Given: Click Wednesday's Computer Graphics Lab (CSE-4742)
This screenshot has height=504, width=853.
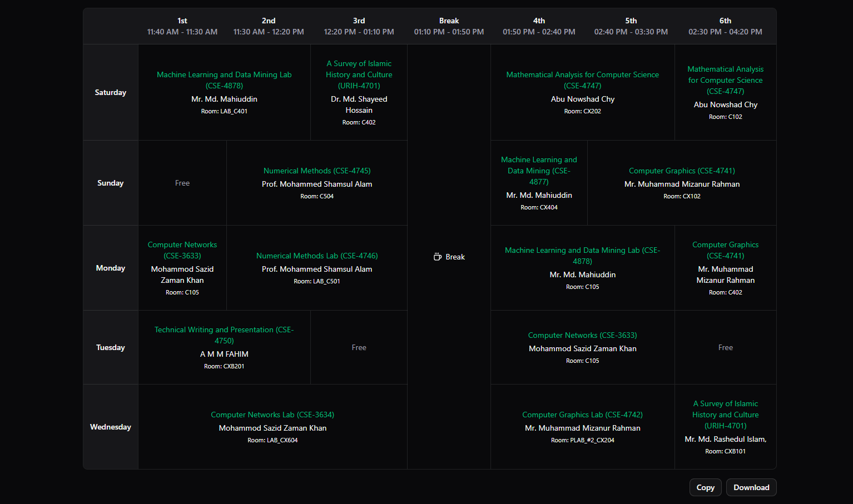Looking at the screenshot, I should (x=582, y=427).
